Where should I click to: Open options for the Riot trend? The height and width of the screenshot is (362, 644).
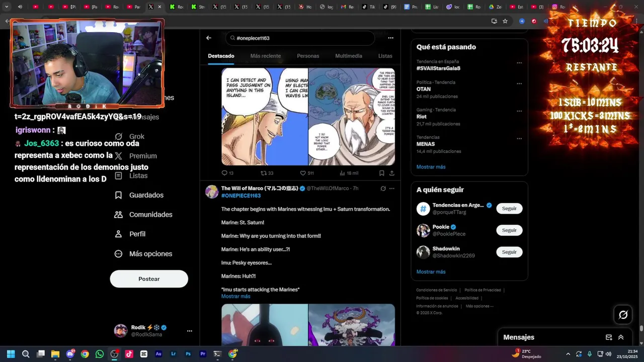(x=519, y=111)
